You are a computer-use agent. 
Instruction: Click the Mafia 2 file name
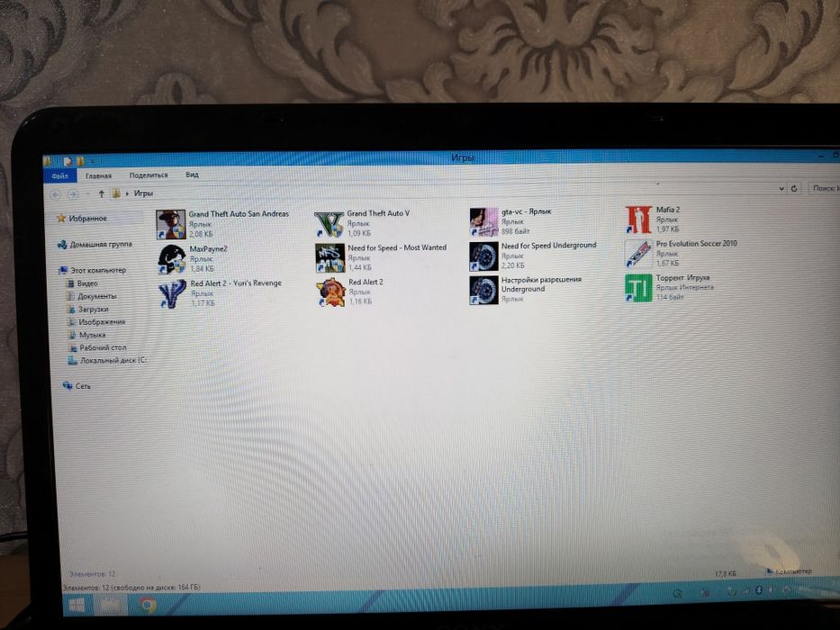(667, 210)
